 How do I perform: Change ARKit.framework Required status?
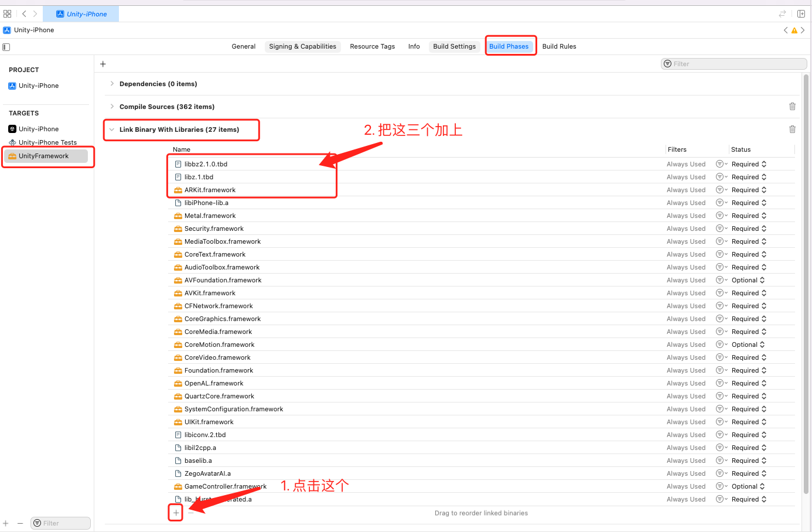(x=748, y=190)
